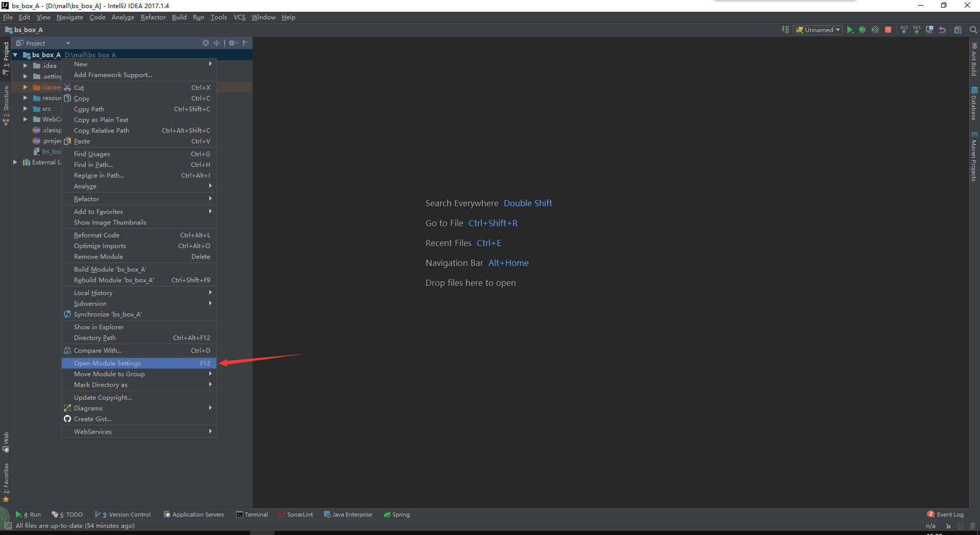Expand the Refactor submenu in context menu

139,199
